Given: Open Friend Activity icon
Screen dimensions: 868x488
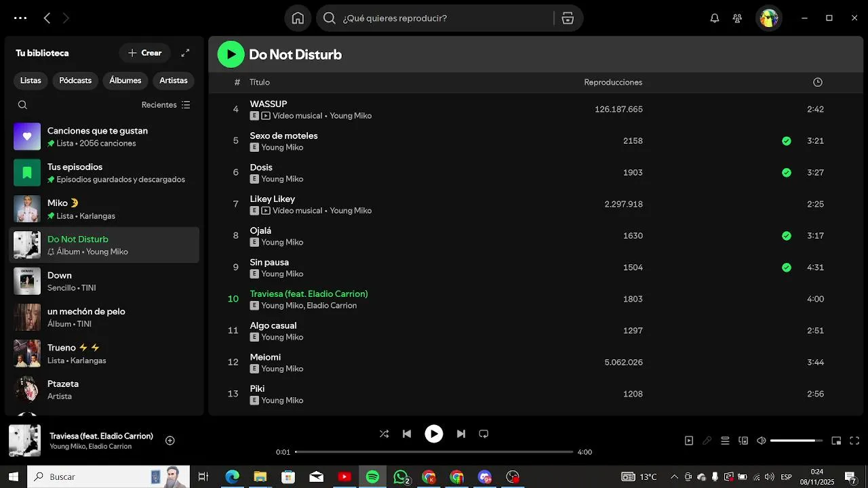Looking at the screenshot, I should point(737,18).
